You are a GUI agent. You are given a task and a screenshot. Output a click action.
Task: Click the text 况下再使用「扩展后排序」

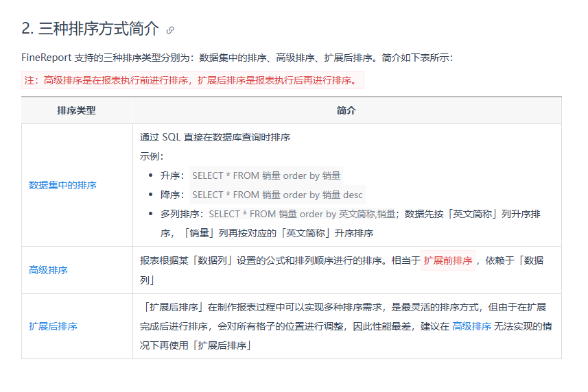click(x=196, y=345)
